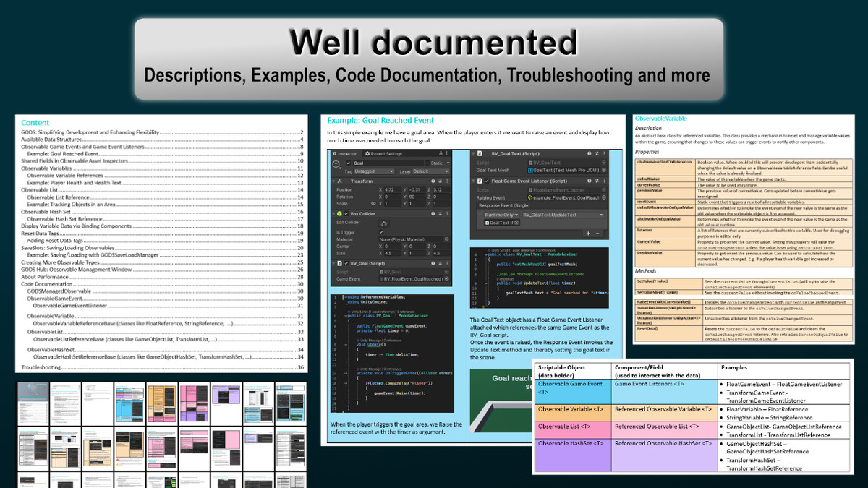Switch to the Inspector tab
The image size is (868, 488).
pyautogui.click(x=346, y=153)
